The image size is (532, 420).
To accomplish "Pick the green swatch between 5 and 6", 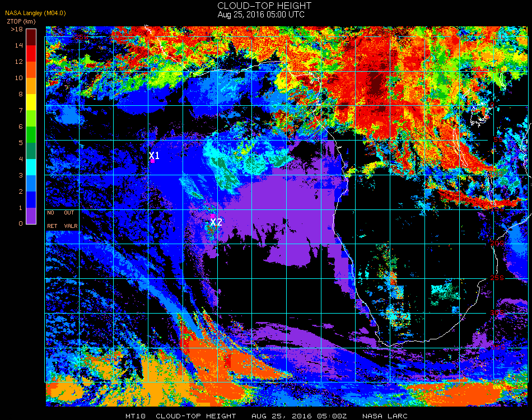I will (31, 135).
